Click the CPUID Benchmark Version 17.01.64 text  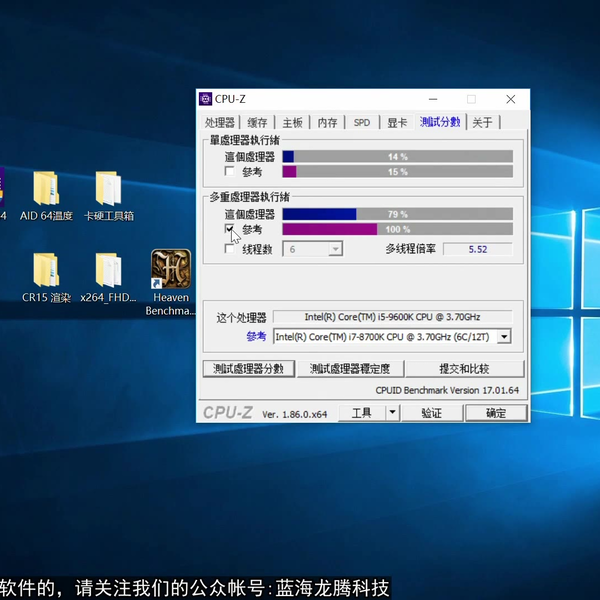pyautogui.click(x=447, y=390)
